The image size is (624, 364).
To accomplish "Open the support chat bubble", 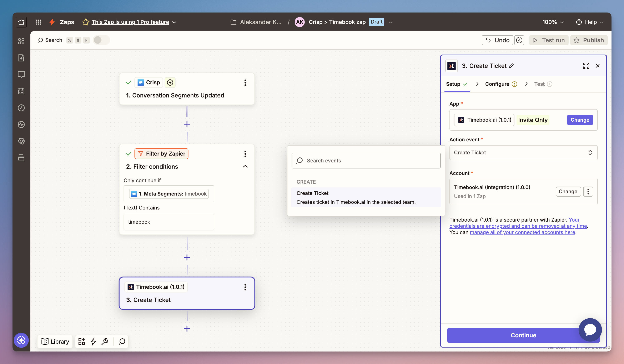I will coord(590,330).
